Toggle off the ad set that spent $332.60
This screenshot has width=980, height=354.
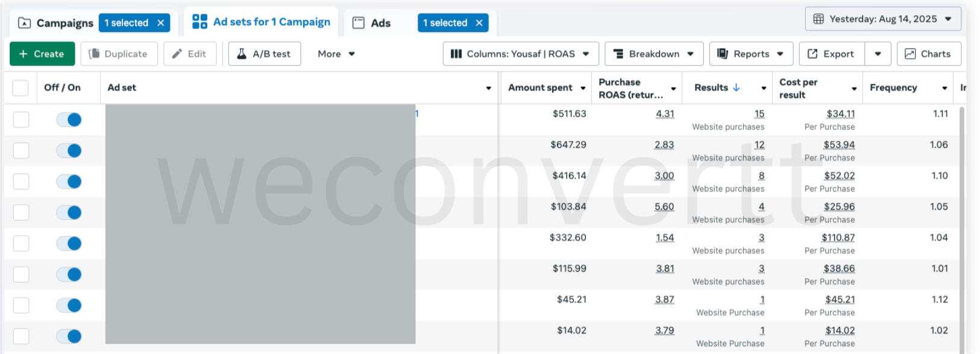click(69, 244)
